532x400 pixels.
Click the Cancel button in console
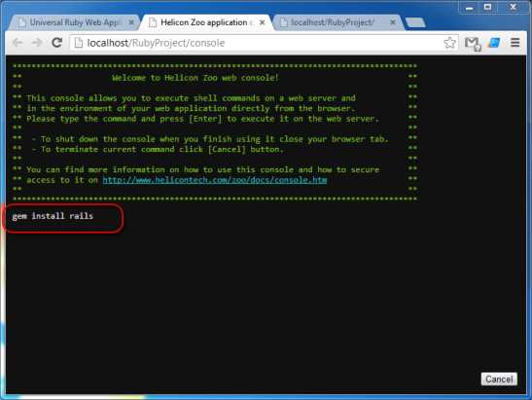[499, 379]
